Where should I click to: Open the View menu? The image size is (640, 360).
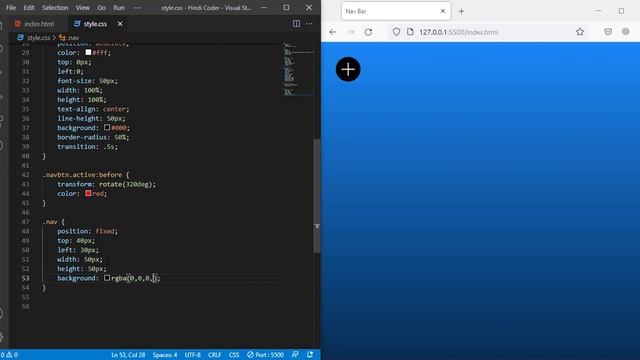(82, 7)
